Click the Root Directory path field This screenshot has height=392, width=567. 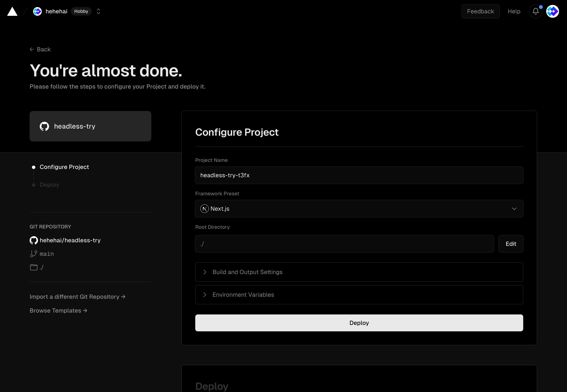click(344, 244)
